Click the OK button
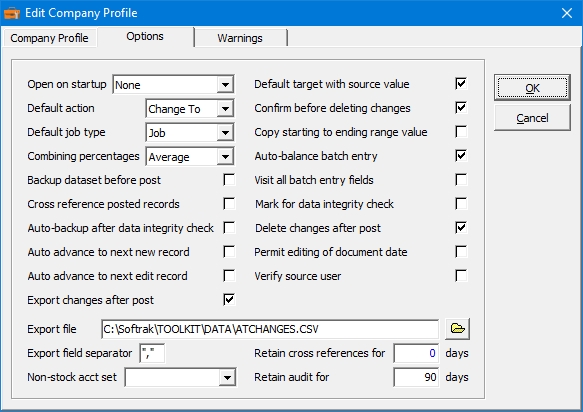 (532, 88)
